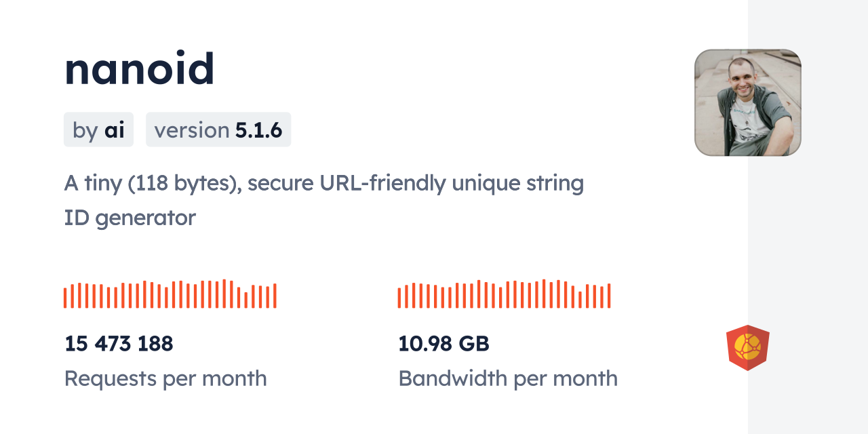Open the "by ai" author badge
This screenshot has width=868, height=434.
[x=98, y=130]
